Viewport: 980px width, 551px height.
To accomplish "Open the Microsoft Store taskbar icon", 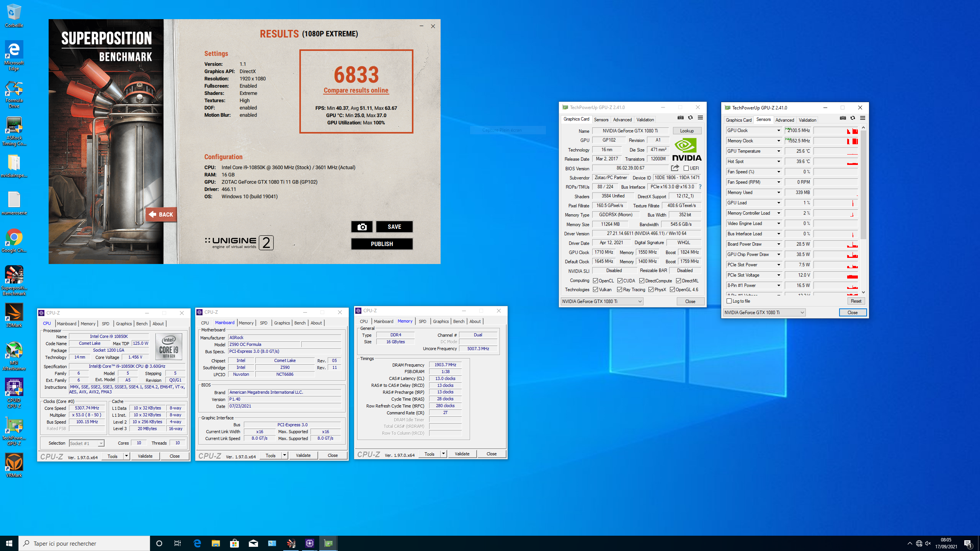I will click(235, 543).
